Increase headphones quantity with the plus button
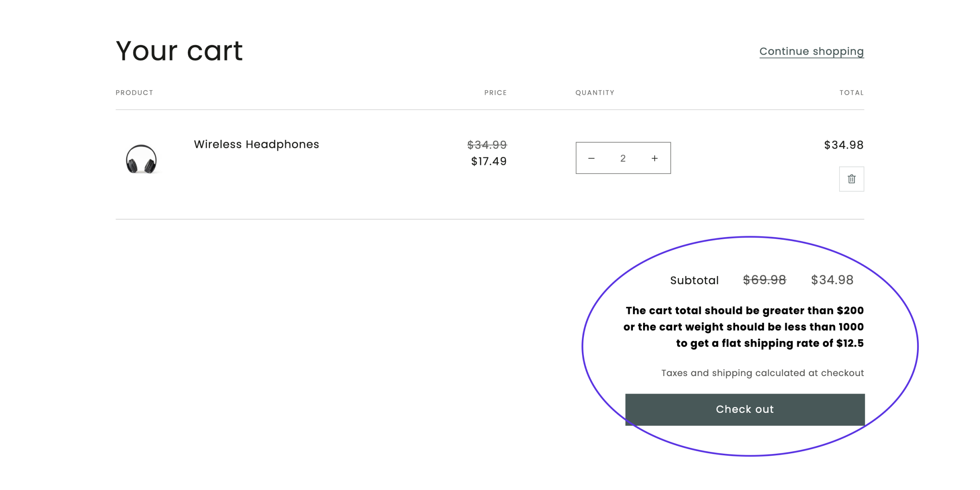The width and height of the screenshot is (980, 490). click(x=655, y=158)
